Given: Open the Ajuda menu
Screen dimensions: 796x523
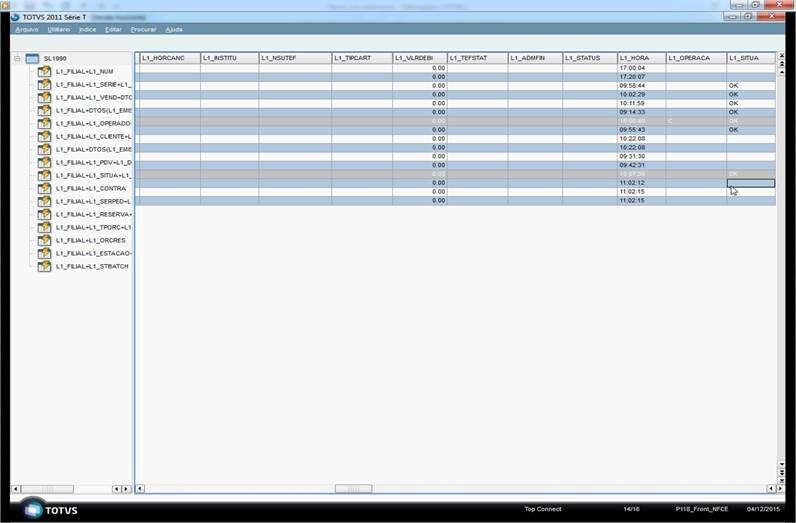Looking at the screenshot, I should 174,29.
